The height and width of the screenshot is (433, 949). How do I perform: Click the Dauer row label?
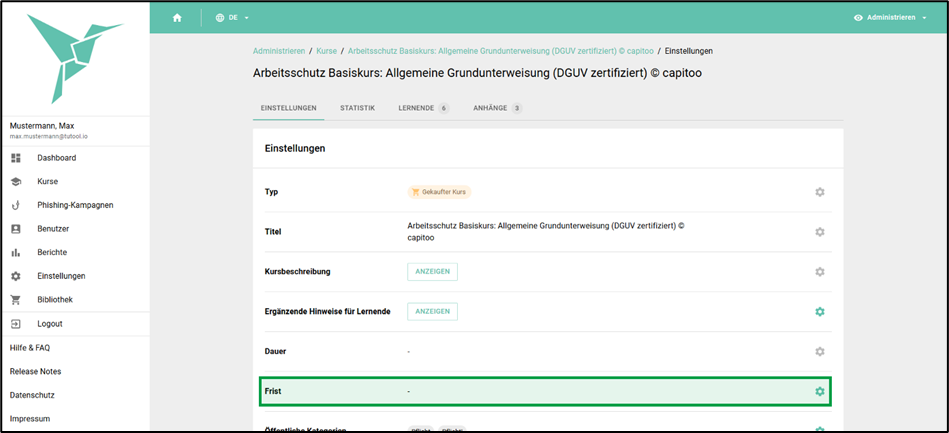coord(275,352)
